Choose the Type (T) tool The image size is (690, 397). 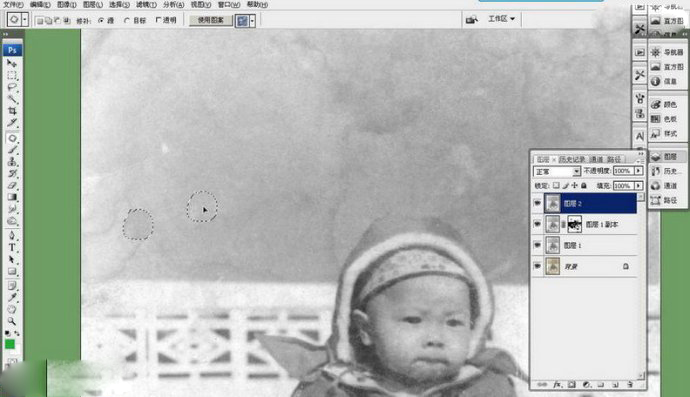point(12,247)
